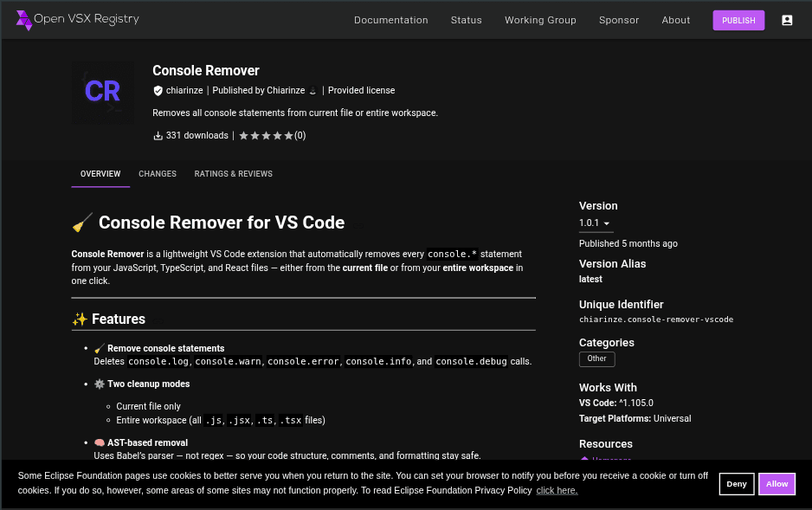
Task: Click the Console Remover CR extension icon
Action: (102, 92)
